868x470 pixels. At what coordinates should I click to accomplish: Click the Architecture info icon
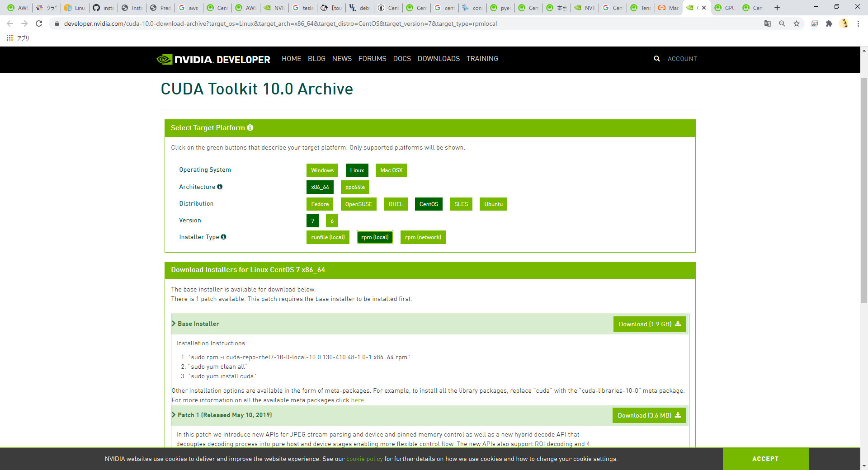point(220,187)
